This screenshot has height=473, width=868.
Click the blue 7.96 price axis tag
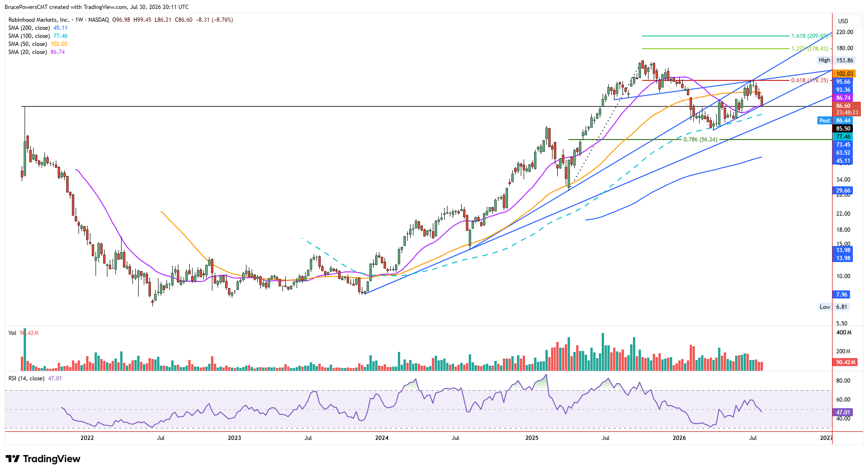842,295
